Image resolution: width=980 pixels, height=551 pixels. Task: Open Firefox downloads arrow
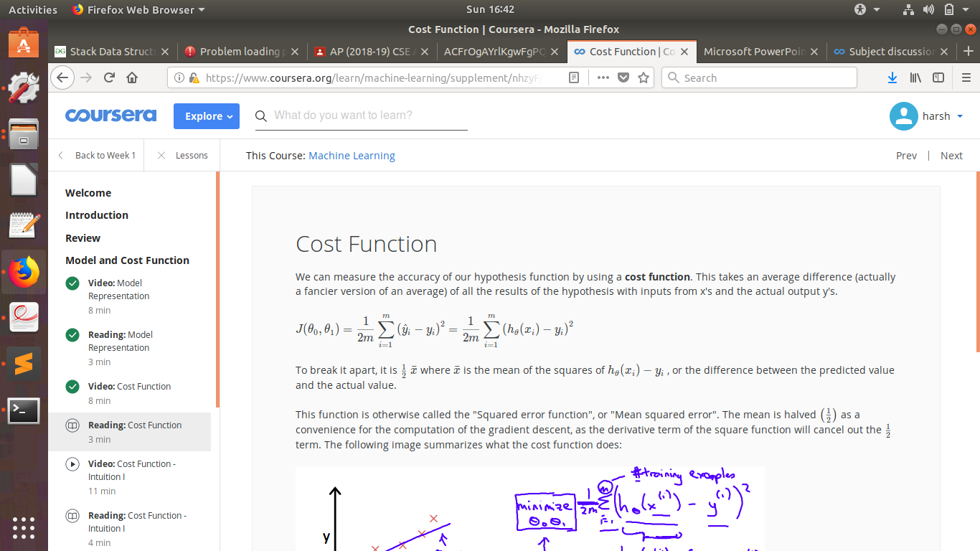892,77
